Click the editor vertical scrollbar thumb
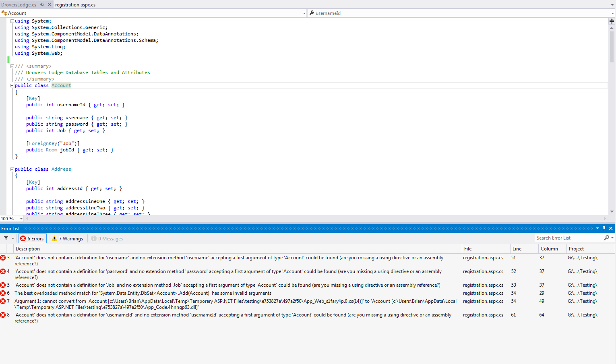Screen dimensions: 616x364 click(x=612, y=47)
